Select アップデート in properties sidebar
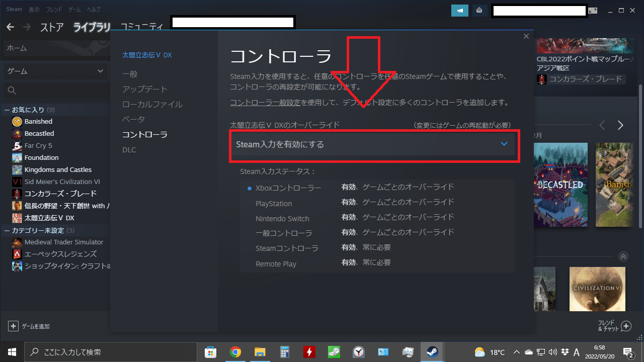The height and width of the screenshot is (362, 644). 145,89
